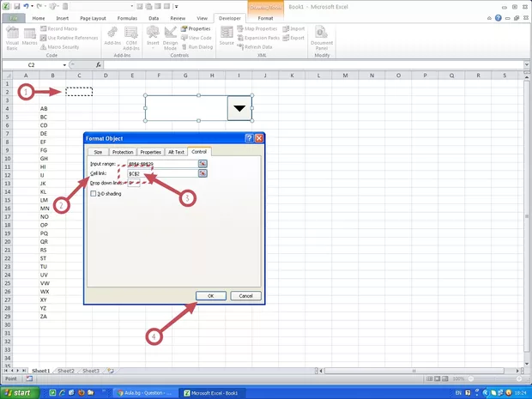Click Record Macro in the Code group

pos(58,29)
